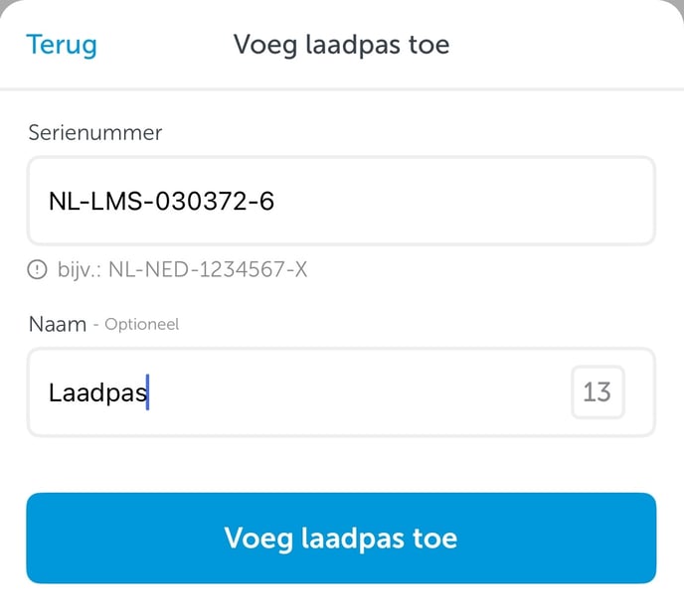The width and height of the screenshot is (684, 616).
Task: Click the blank area below the blue button
Action: click(x=341, y=601)
